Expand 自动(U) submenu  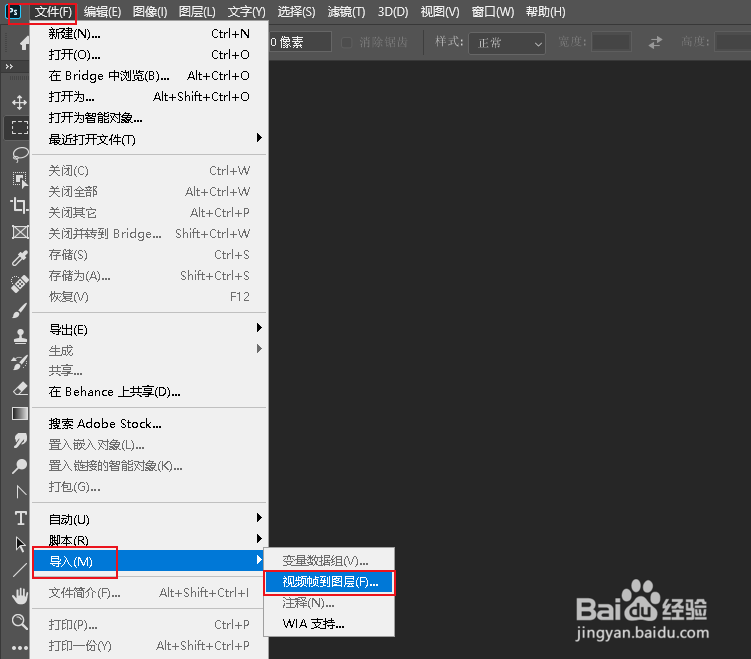coord(149,519)
